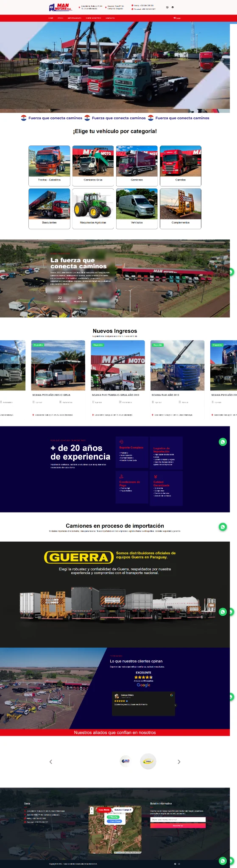Select the Tractos - Caballitos category card
Screen dimensions: 237x868
[x=49, y=166]
